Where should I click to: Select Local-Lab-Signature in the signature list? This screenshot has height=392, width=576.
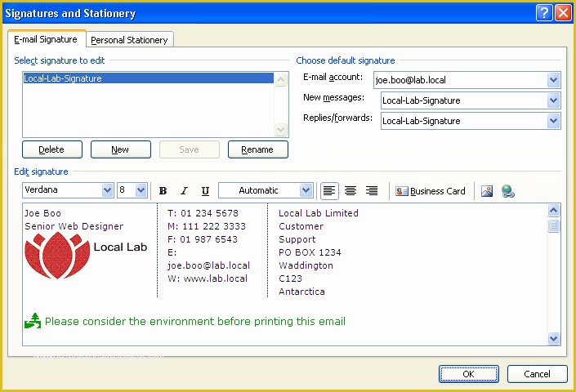(x=149, y=78)
